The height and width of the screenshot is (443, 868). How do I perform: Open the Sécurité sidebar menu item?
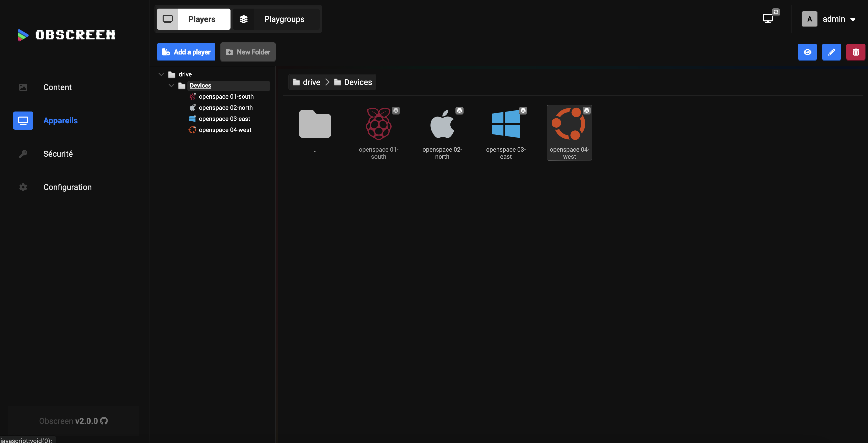(58, 154)
